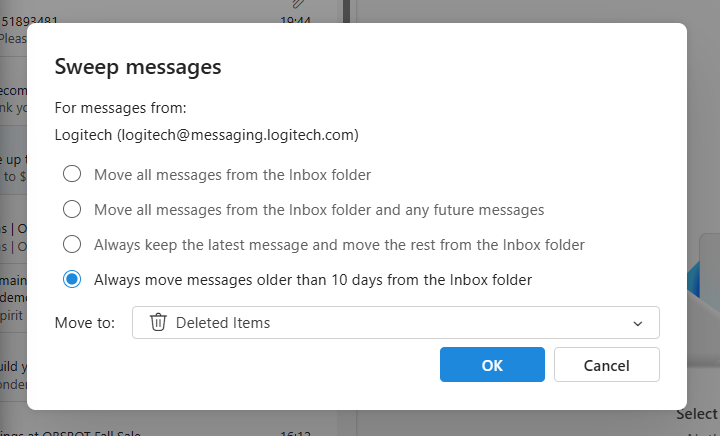
Task: Click the 'Move all messages from the Inbox folder' label text
Action: (x=232, y=175)
